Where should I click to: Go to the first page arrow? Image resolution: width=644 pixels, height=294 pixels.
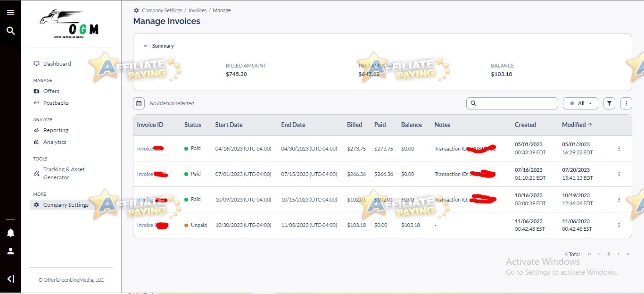click(x=589, y=254)
